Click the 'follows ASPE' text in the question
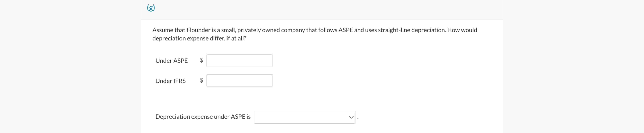 click(x=335, y=30)
